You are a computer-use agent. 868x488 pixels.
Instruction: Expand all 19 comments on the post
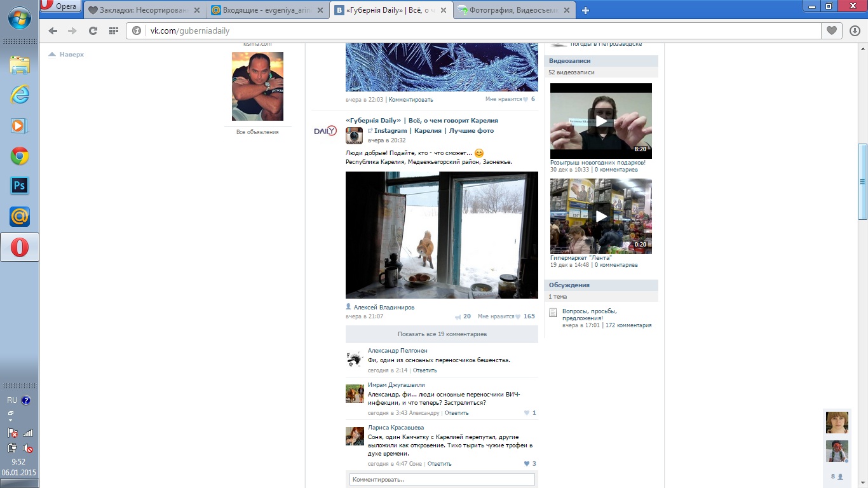tap(442, 334)
